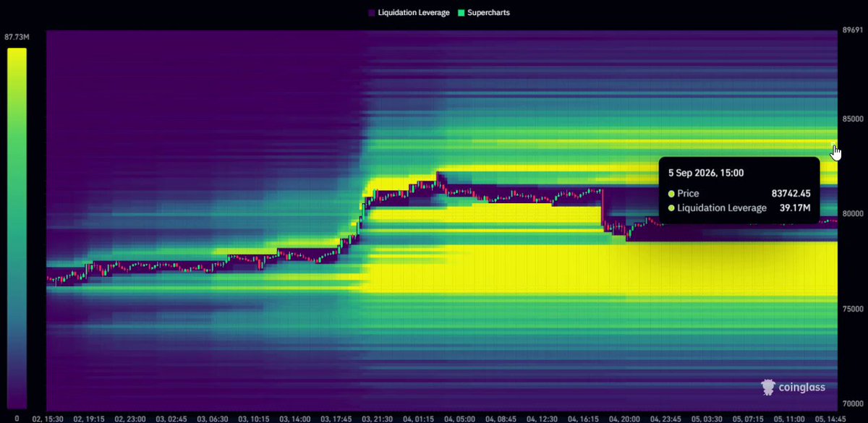Click the "87.73M" color scale maximum label

coord(16,37)
